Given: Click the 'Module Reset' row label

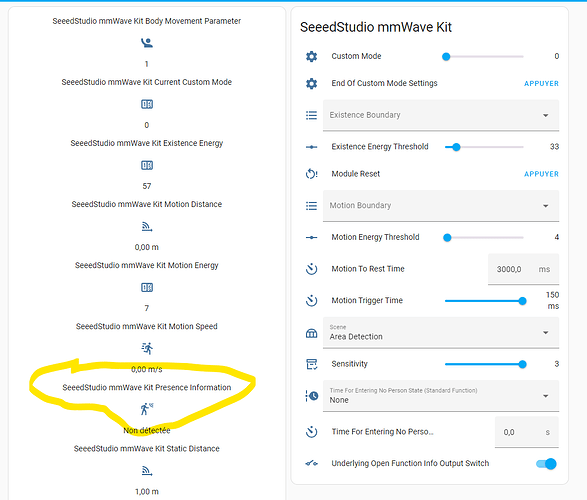Looking at the screenshot, I should [356, 174].
